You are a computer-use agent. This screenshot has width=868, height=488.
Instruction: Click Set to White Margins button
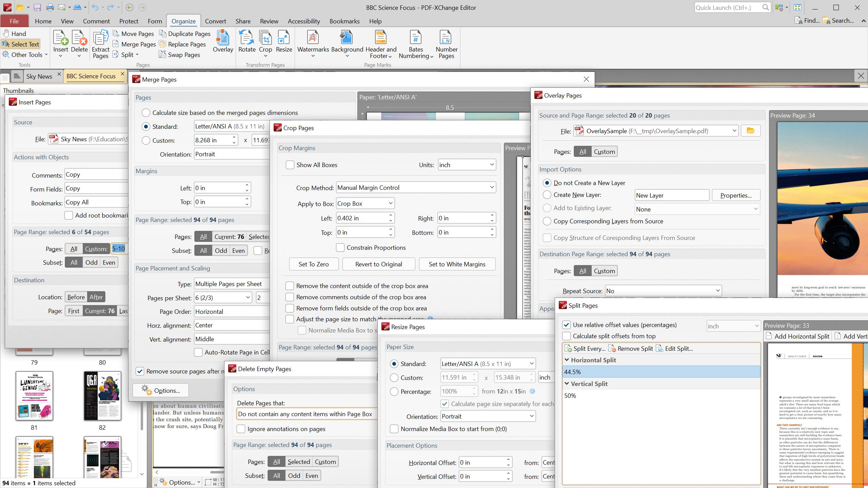457,264
